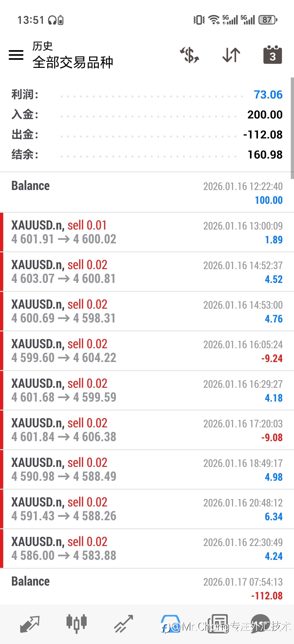Tap the currency symbol filter icon
This screenshot has width=294, height=644.
pyautogui.click(x=189, y=55)
